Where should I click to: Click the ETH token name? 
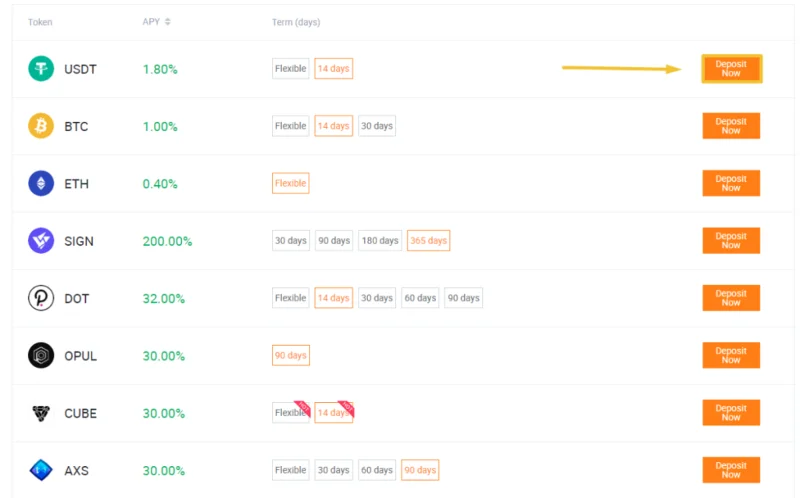pos(77,184)
